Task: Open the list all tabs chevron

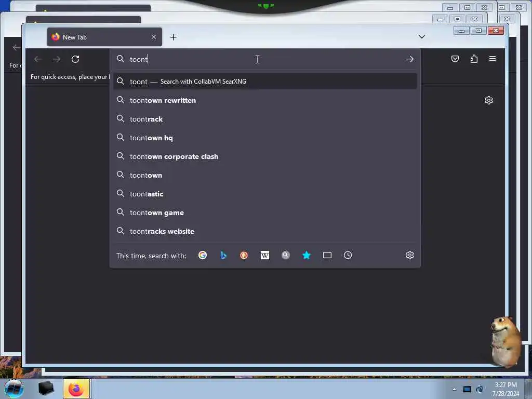Action: click(422, 37)
